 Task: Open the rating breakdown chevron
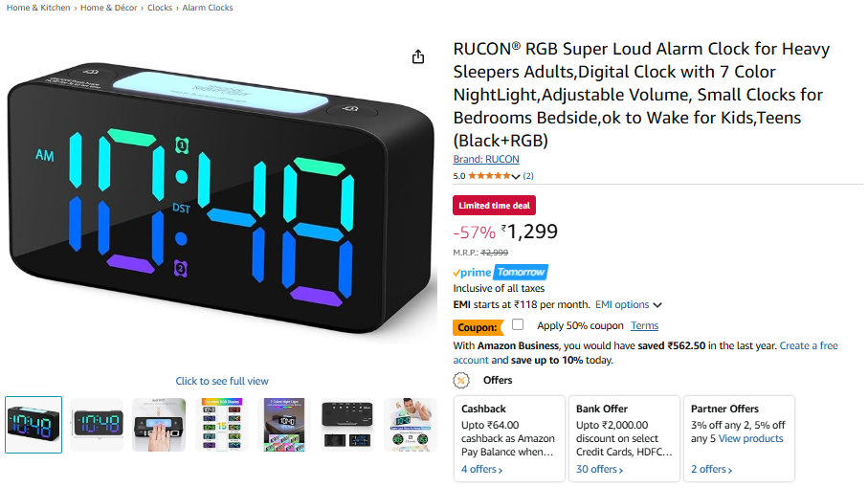[516, 177]
